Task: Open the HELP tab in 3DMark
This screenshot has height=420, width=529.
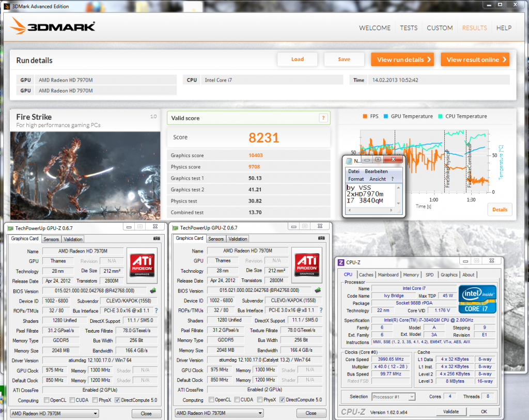Action: (x=504, y=28)
